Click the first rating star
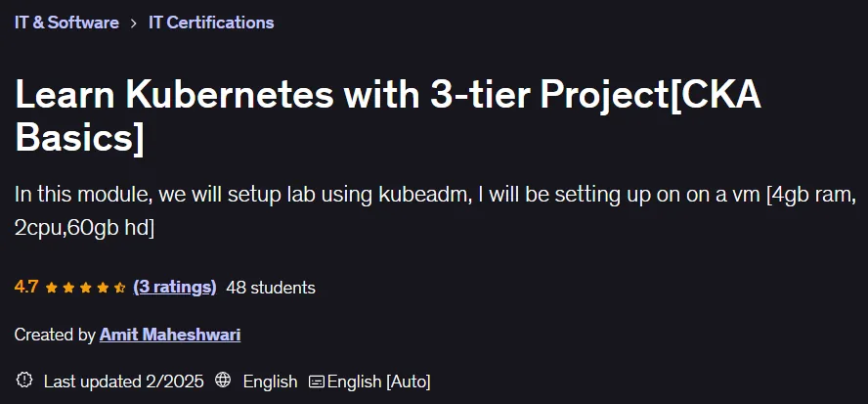This screenshot has width=868, height=404. pos(52,288)
